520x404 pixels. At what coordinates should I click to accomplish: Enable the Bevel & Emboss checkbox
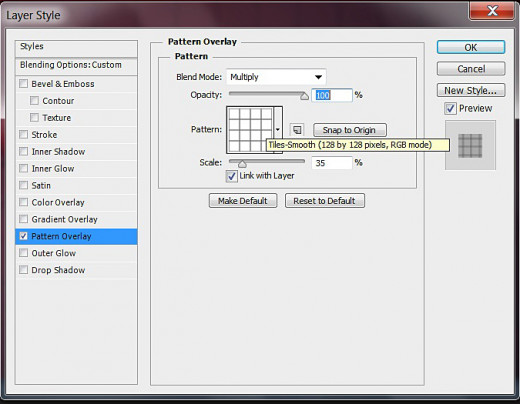coord(23,83)
